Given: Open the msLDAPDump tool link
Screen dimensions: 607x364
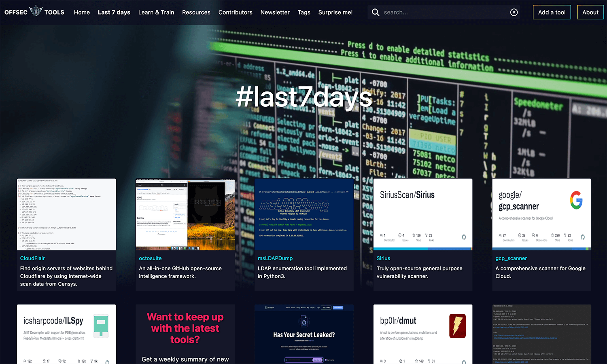Looking at the screenshot, I should coord(275,258).
